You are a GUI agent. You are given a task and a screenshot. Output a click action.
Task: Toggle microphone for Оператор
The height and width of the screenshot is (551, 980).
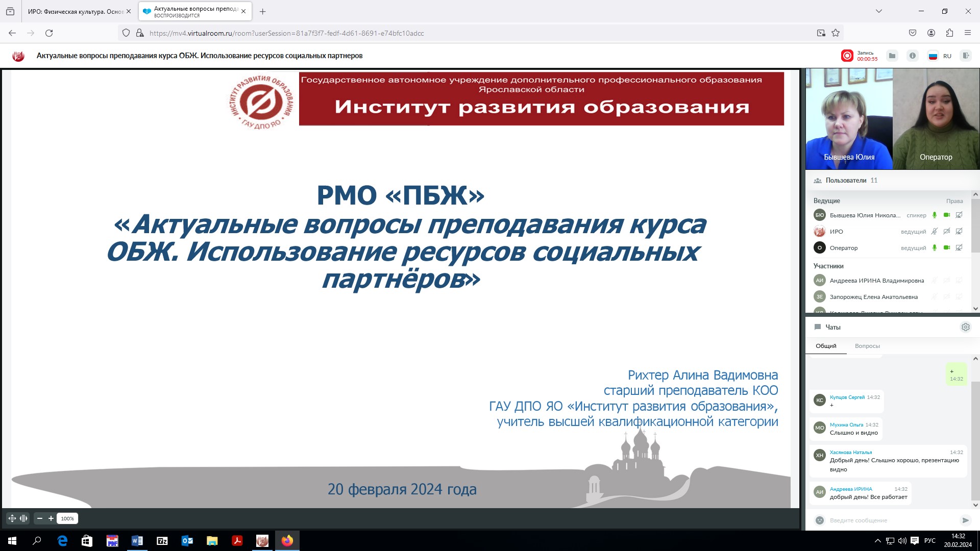pos(935,248)
